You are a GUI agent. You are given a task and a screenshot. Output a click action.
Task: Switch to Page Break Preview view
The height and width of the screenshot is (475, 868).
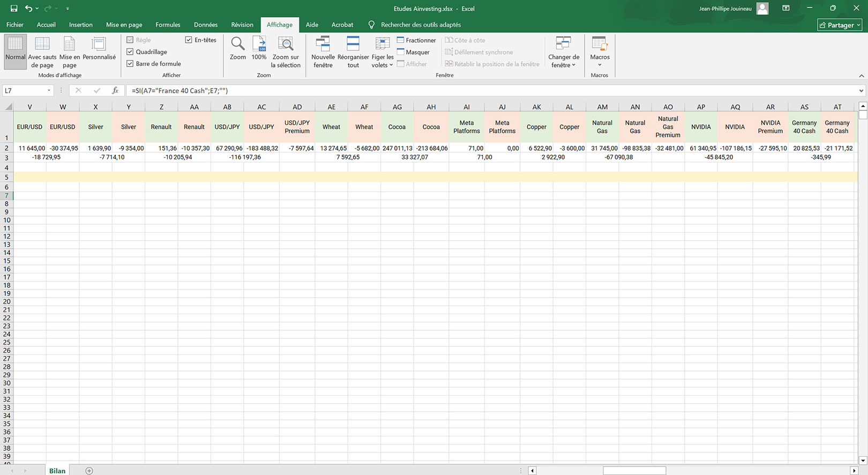42,52
